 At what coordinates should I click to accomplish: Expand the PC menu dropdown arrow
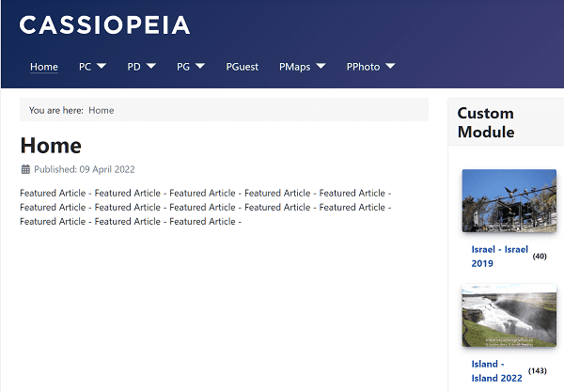102,67
